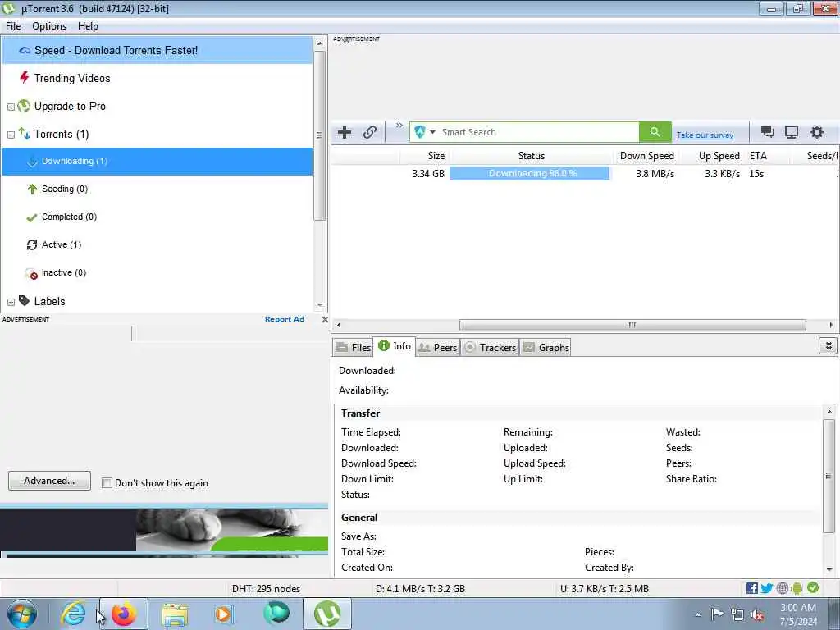Click the Facebook icon in status bar
Screen dimensions: 840x630
tap(751, 588)
